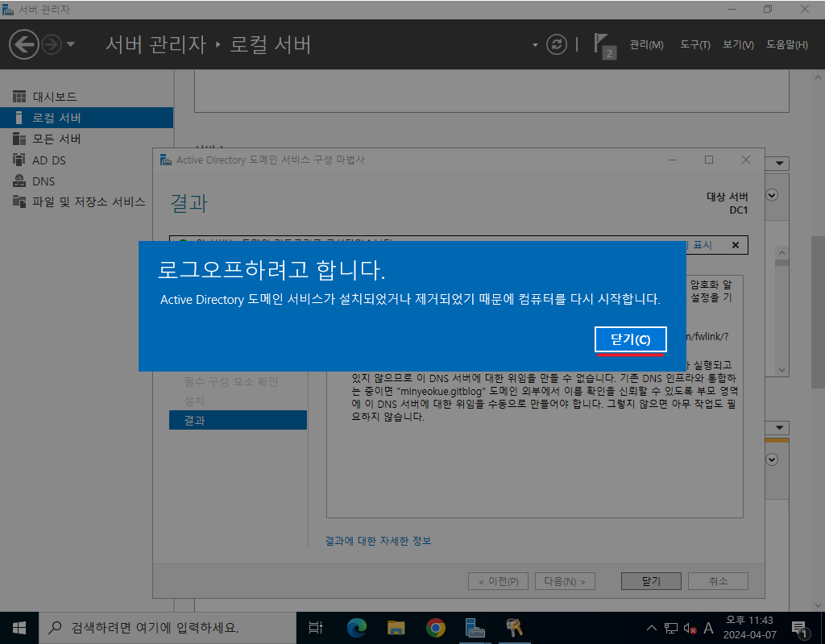This screenshot has height=644, width=825.
Task: Select 대시보드 in the sidebar
Action: (x=87, y=97)
